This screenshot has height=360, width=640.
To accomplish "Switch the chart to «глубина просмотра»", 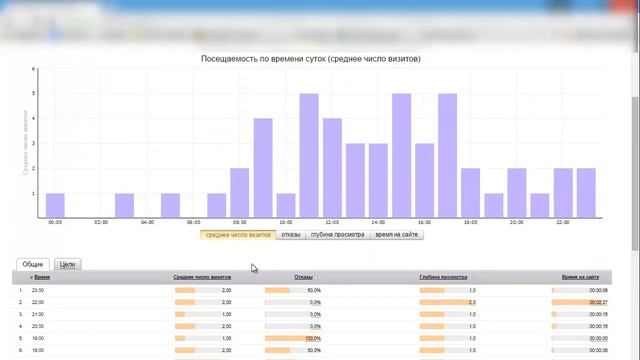I will point(338,235).
